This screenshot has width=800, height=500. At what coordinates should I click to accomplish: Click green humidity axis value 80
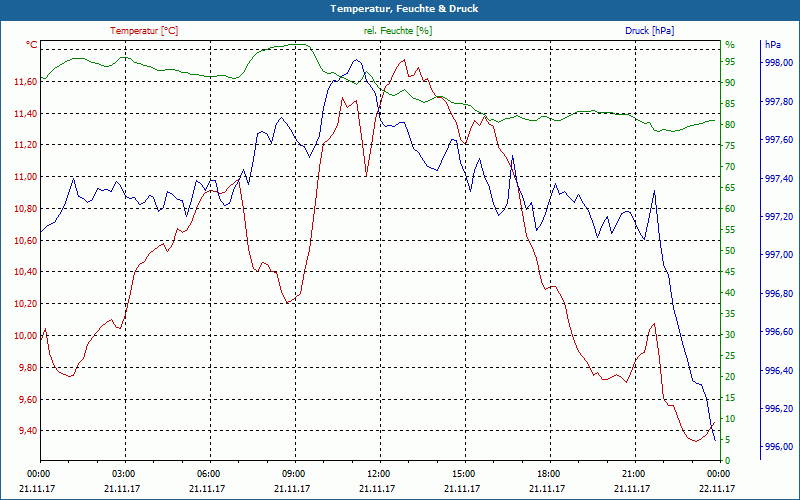coord(730,124)
